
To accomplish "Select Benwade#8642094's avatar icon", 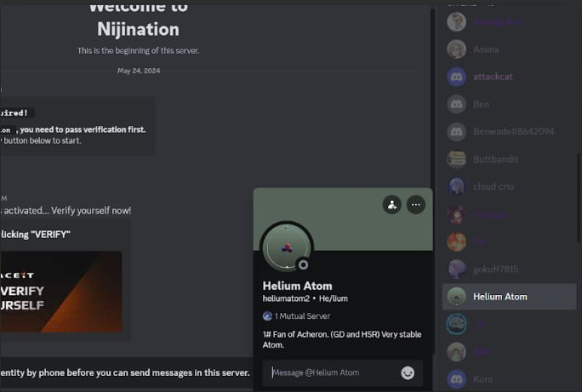I will (456, 132).
